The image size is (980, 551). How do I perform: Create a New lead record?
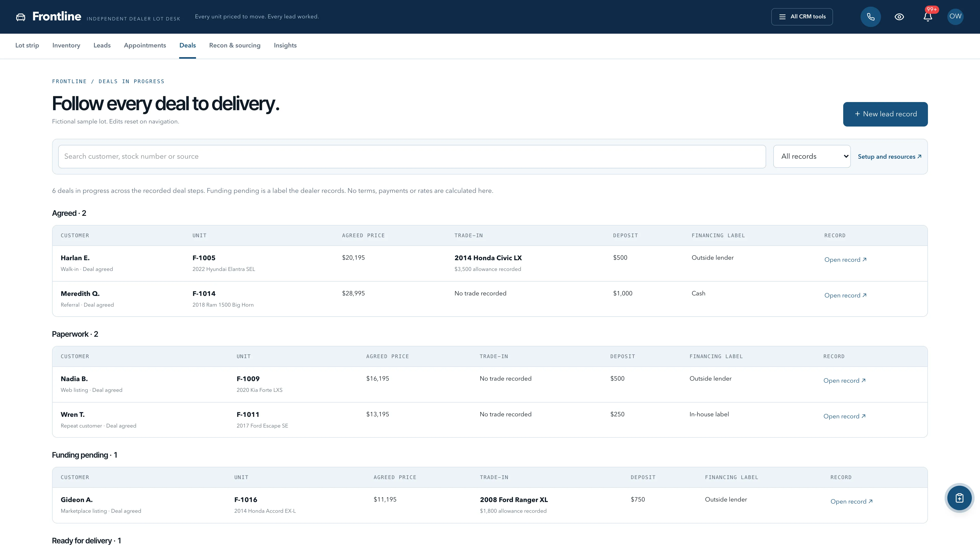click(x=885, y=114)
